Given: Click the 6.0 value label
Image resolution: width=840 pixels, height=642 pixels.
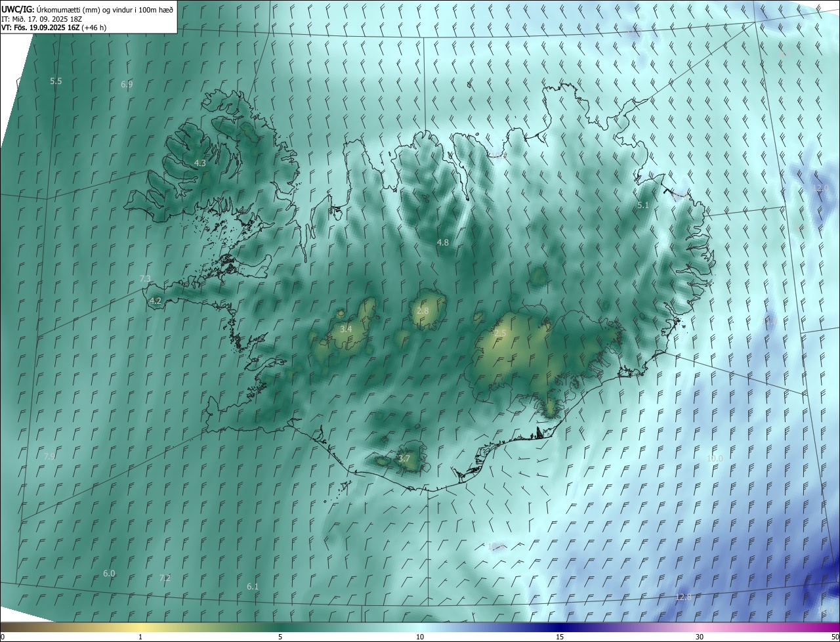Looking at the screenshot, I should (109, 573).
